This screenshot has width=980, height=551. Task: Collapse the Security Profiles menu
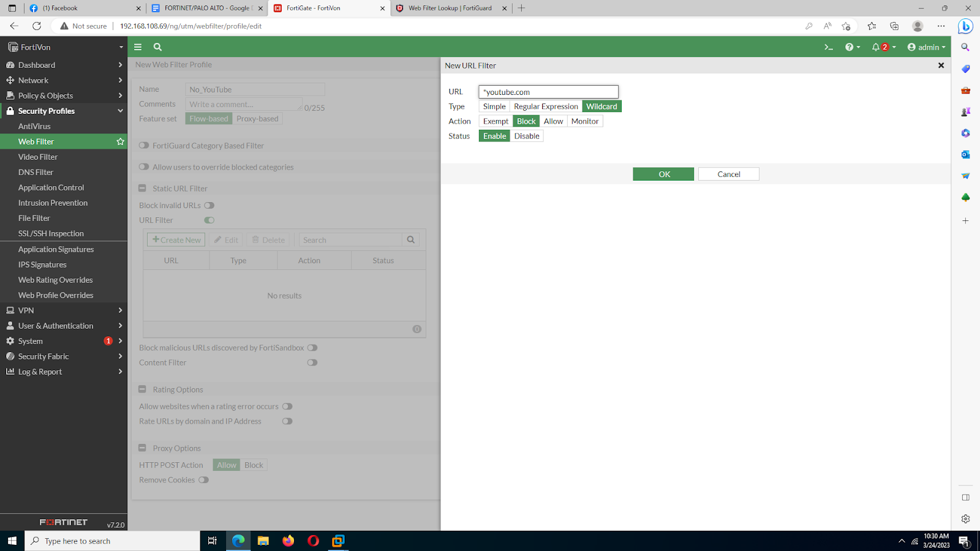(64, 111)
